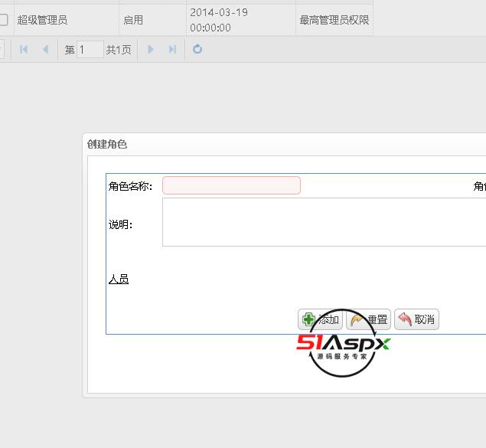Focus the 角色名称 text field
486x448 pixels.
231,186
